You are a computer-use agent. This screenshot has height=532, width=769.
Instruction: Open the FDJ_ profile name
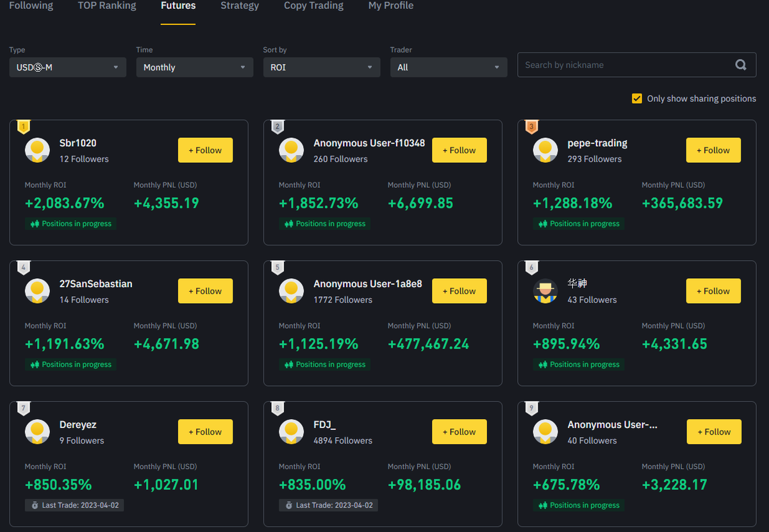coord(325,425)
